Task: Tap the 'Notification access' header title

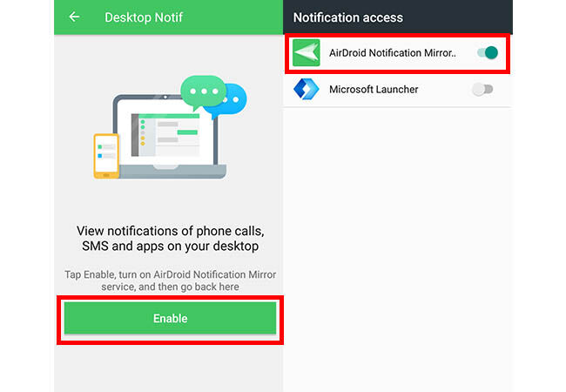Action: coord(348,17)
